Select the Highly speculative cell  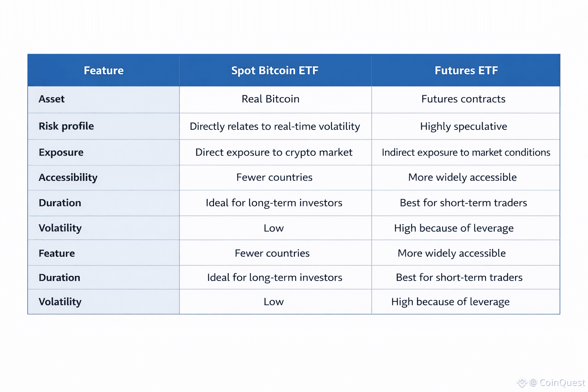[x=464, y=126]
